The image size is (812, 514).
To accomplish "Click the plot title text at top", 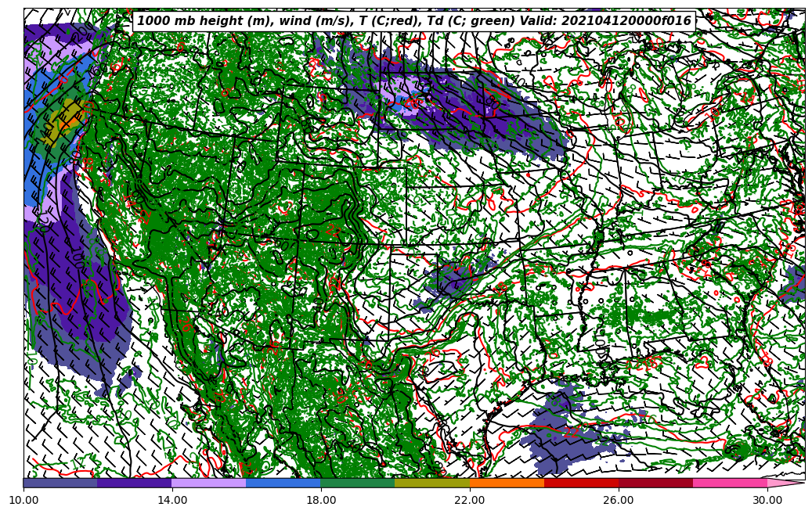I will [414, 21].
